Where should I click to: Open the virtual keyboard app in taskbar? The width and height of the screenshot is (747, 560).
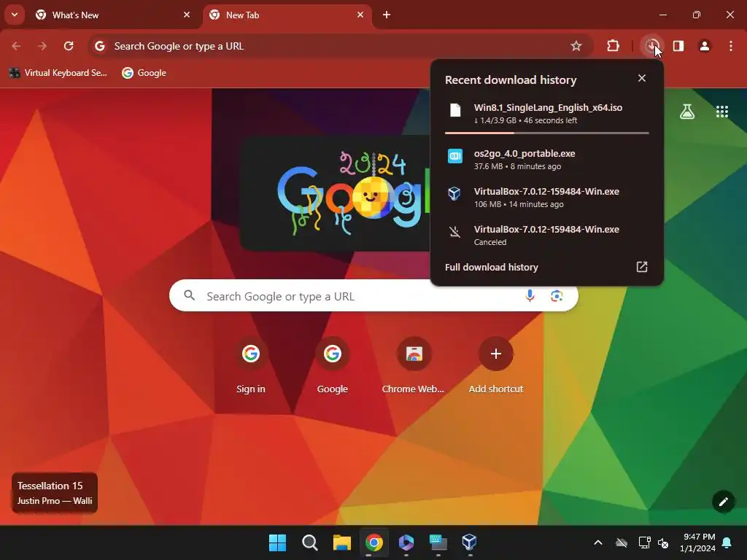click(438, 542)
